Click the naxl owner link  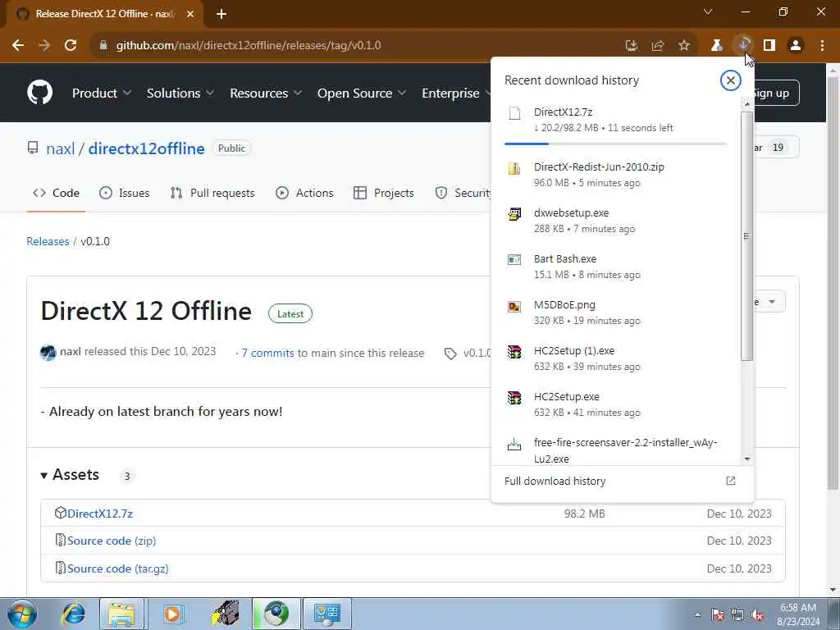point(61,148)
